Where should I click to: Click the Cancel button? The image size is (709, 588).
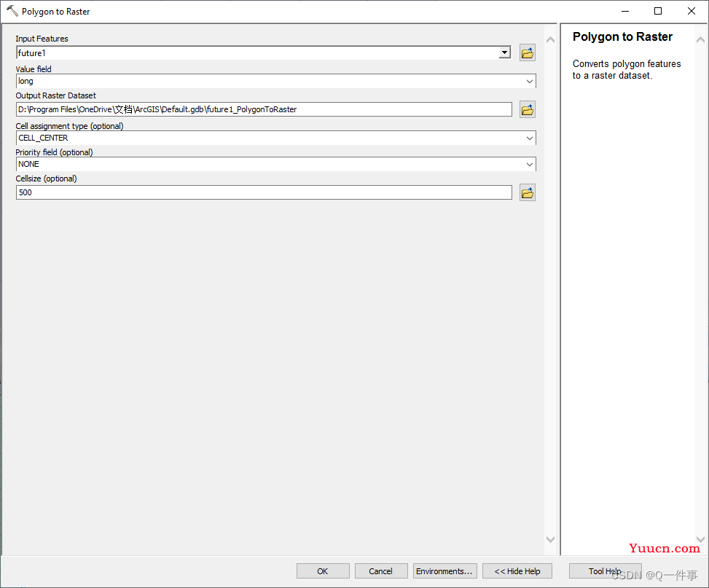coord(381,571)
